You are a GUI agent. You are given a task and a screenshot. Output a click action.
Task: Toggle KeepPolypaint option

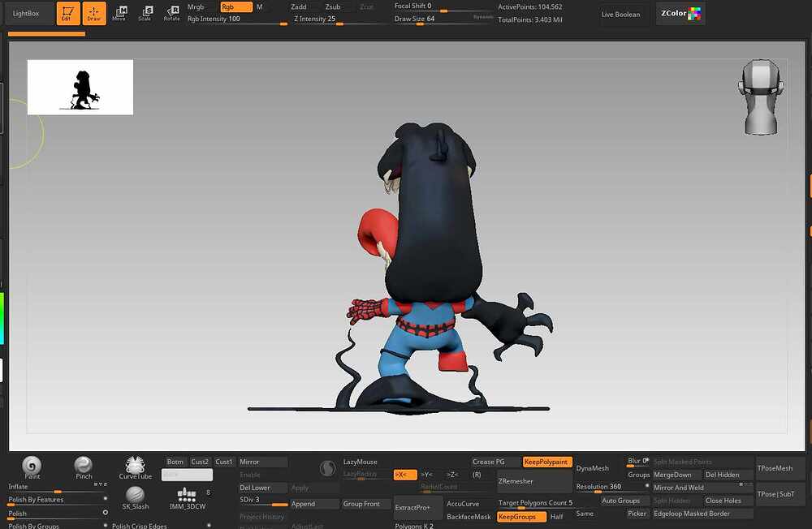click(547, 462)
